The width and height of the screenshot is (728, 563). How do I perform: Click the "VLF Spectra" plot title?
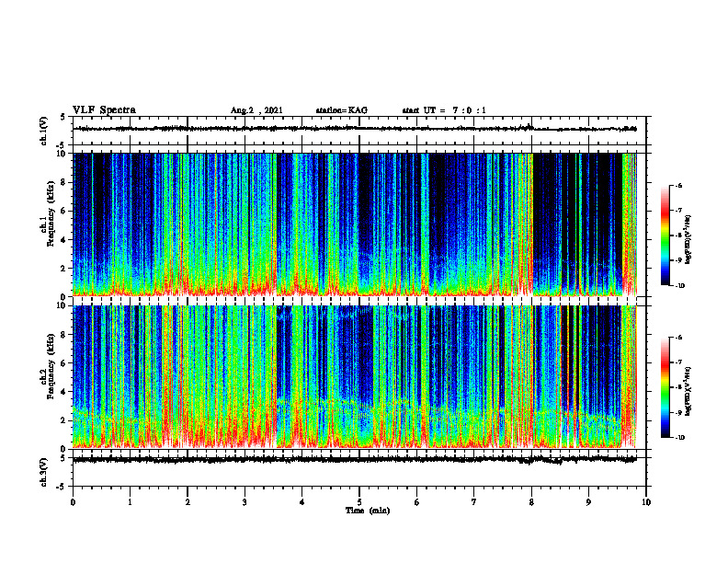point(104,110)
